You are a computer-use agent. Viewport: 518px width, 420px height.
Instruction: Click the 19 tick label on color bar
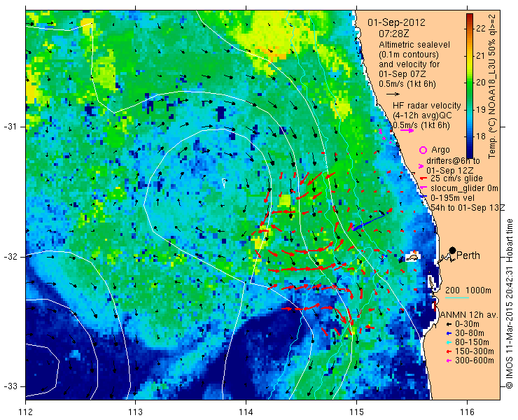tap(481, 109)
